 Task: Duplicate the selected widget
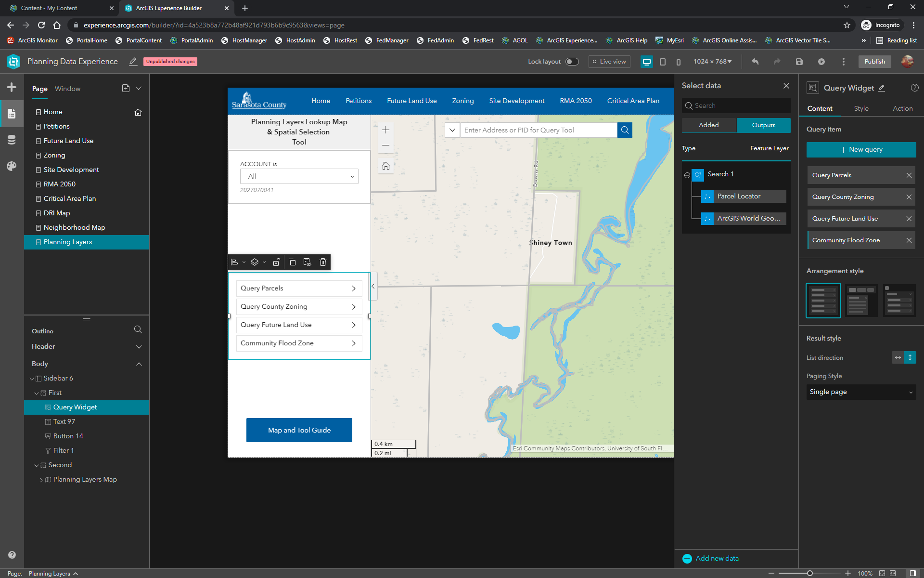point(292,262)
